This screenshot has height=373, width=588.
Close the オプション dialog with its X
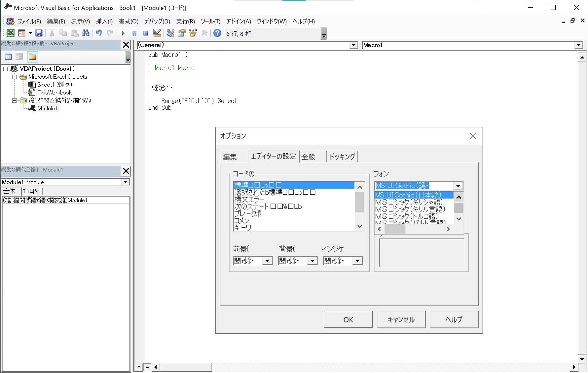473,136
